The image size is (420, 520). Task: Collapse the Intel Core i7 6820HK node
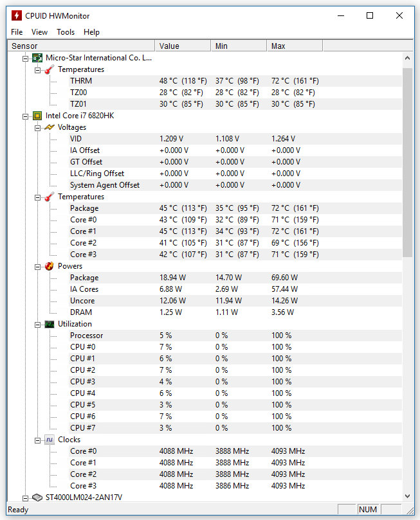pyautogui.click(x=25, y=116)
